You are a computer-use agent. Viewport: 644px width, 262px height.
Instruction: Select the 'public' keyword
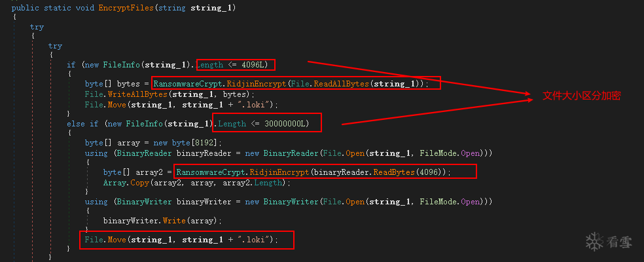click(x=25, y=8)
